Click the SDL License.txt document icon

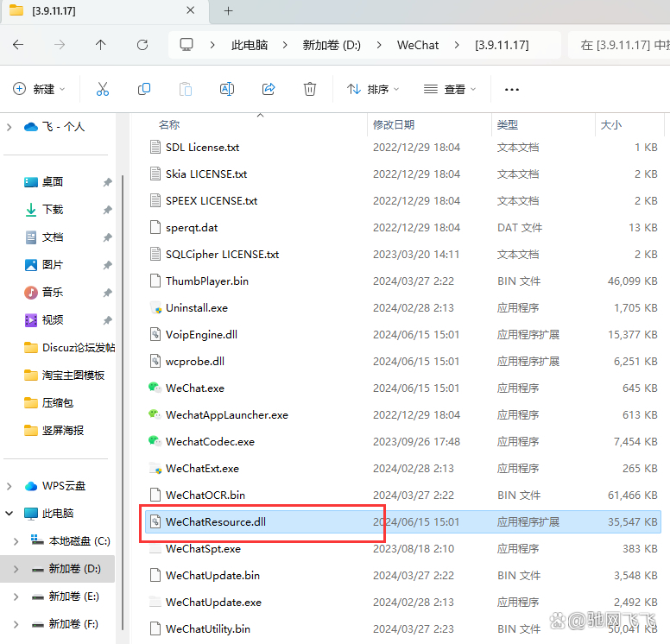click(x=155, y=147)
